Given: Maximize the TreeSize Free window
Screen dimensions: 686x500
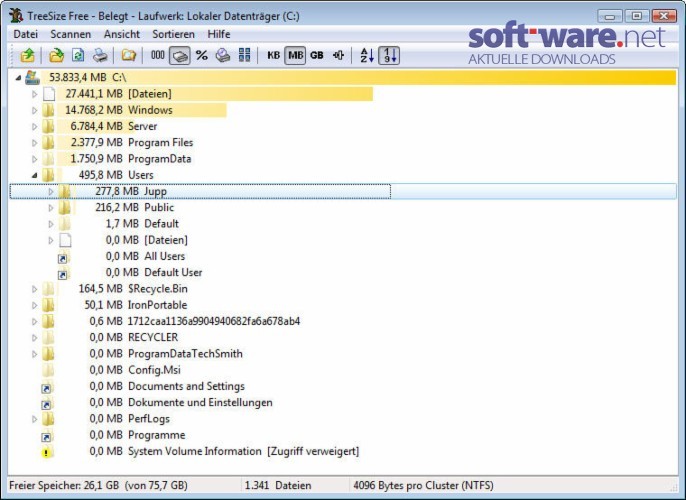Looking at the screenshot, I should pos(637,16).
